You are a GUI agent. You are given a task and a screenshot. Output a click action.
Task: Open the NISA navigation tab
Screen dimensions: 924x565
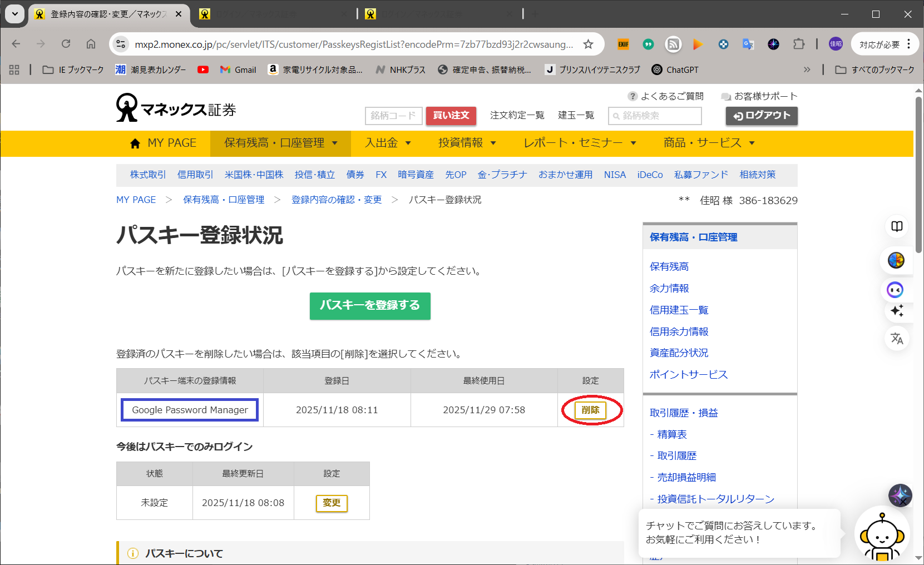pos(615,175)
